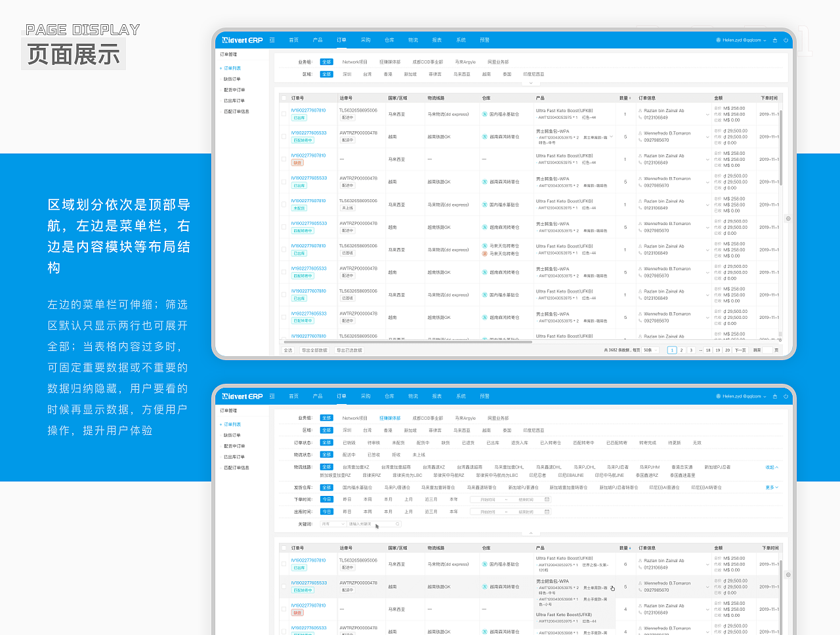The width and height of the screenshot is (840, 635).
Task: Open calendar icon in 出库时间 date range
Action: pos(547,512)
